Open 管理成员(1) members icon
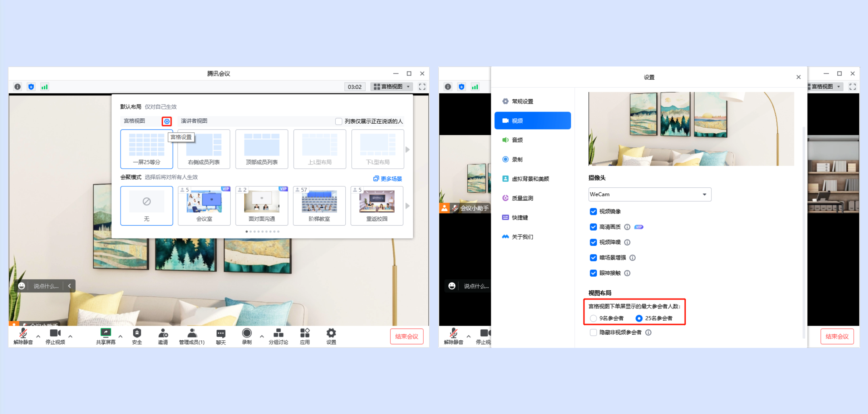 coord(192,333)
